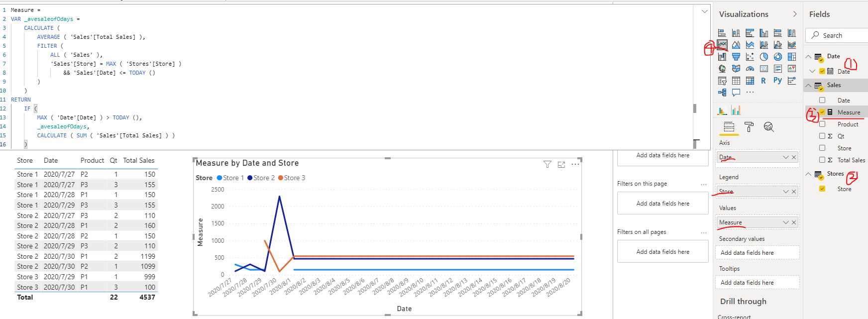This screenshot has height=319, width=868.
Task: Add a matrix visual
Action: (x=750, y=81)
